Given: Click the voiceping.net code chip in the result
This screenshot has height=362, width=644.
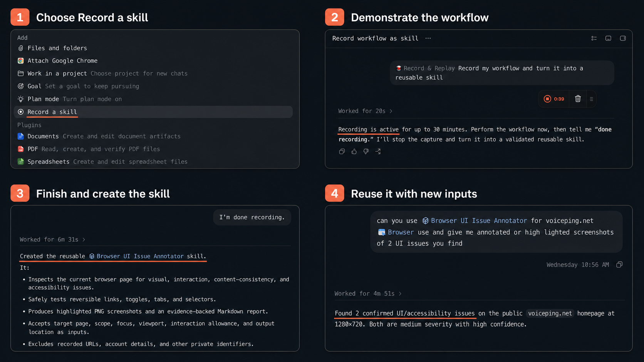Looking at the screenshot, I should pyautogui.click(x=550, y=314).
